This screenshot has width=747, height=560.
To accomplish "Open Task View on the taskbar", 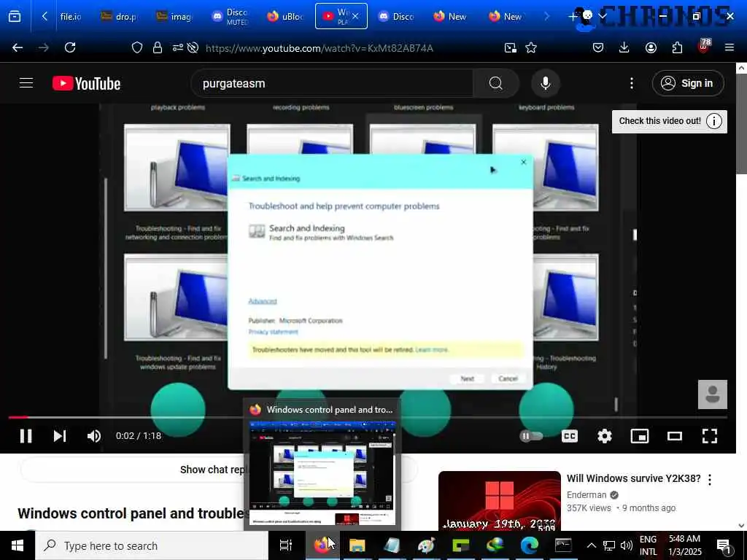I will (x=286, y=545).
